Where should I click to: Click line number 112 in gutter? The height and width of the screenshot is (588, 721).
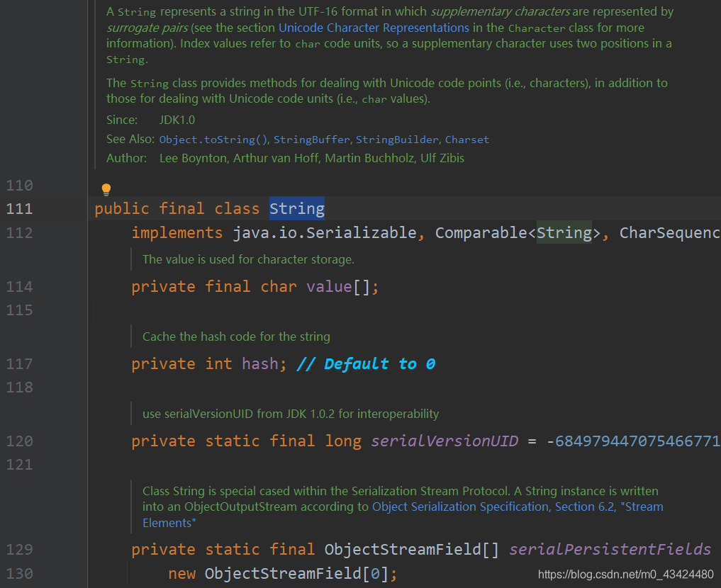(x=19, y=233)
